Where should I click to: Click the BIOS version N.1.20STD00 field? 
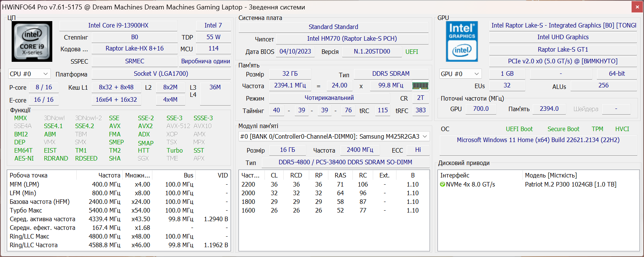tap(372, 52)
